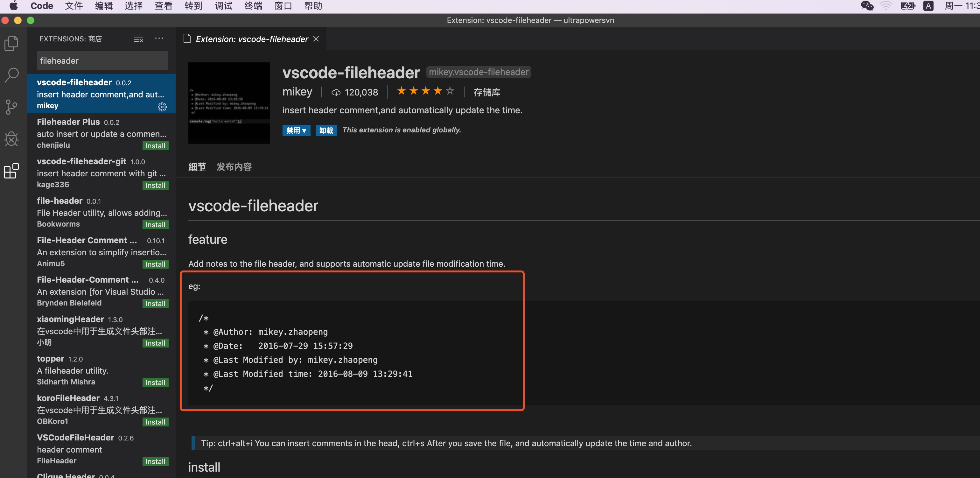This screenshot has height=478, width=980.
Task: Install File-Header Comment by Animu5
Action: tap(155, 264)
